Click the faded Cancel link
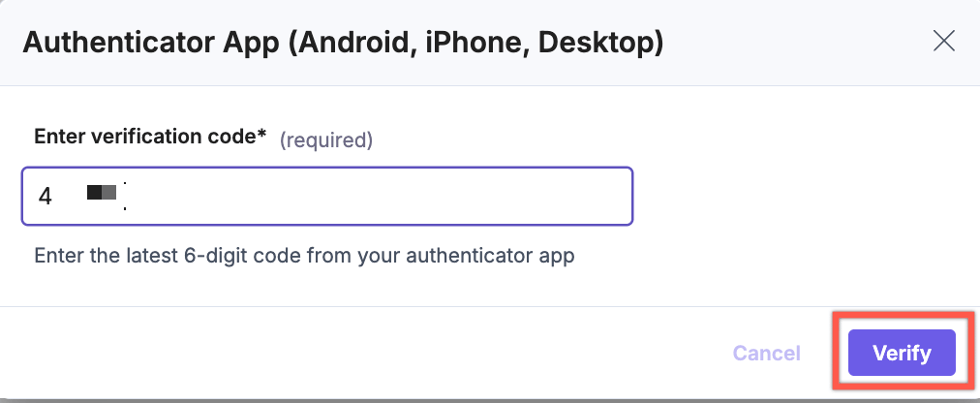Viewport: 980px width, 403px height. pos(767,353)
